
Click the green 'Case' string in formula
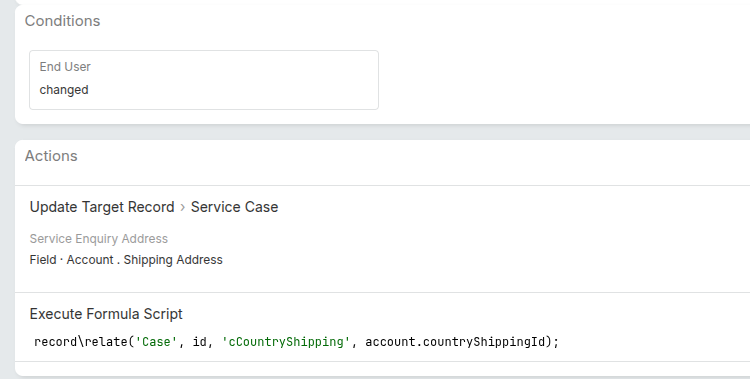pos(156,342)
